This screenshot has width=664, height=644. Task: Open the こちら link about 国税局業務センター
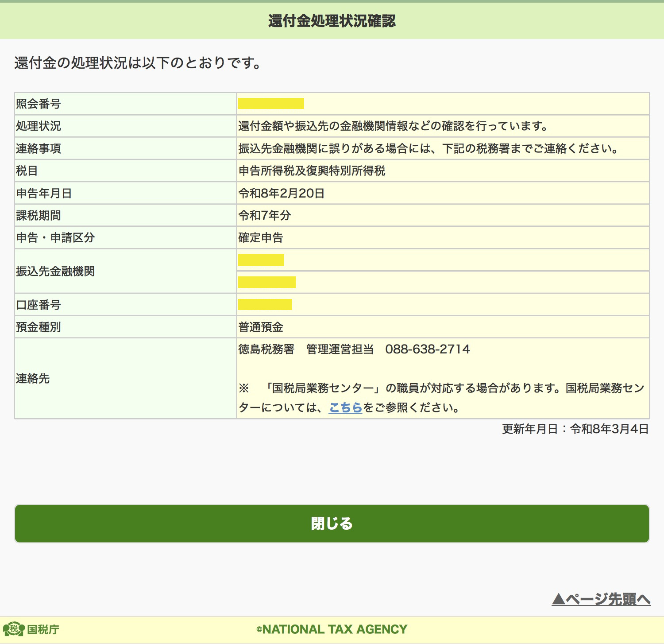coord(345,407)
